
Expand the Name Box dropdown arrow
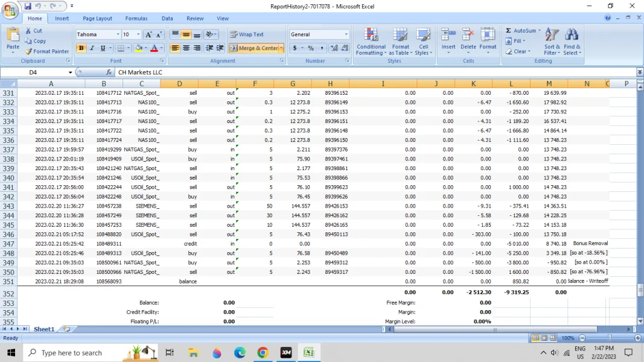tap(70, 72)
